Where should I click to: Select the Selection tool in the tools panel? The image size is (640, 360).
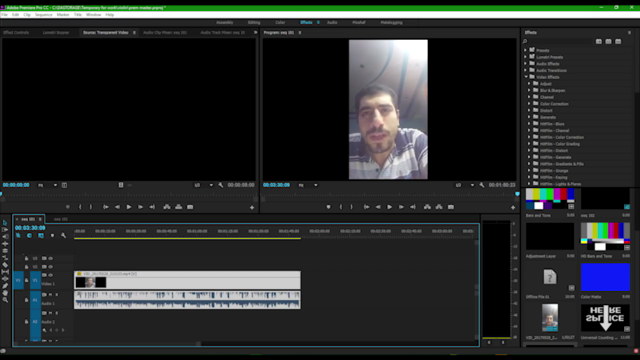(x=5, y=223)
